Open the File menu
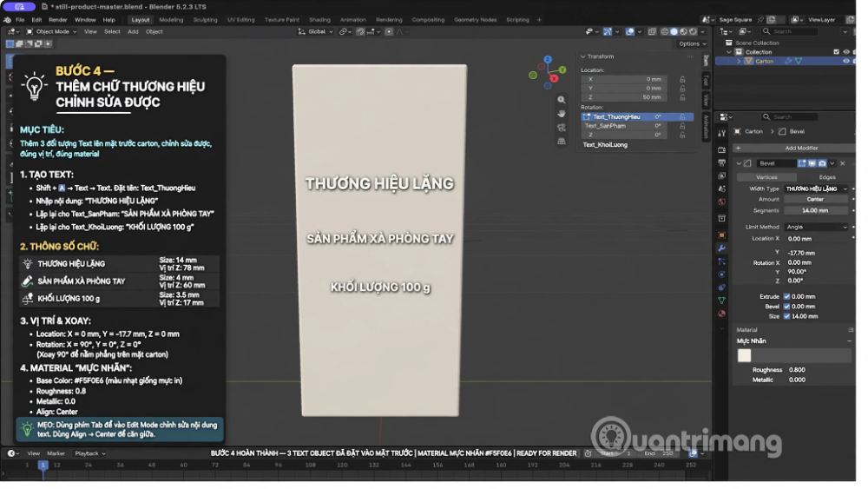Image resolution: width=868 pixels, height=489 pixels. (20, 20)
